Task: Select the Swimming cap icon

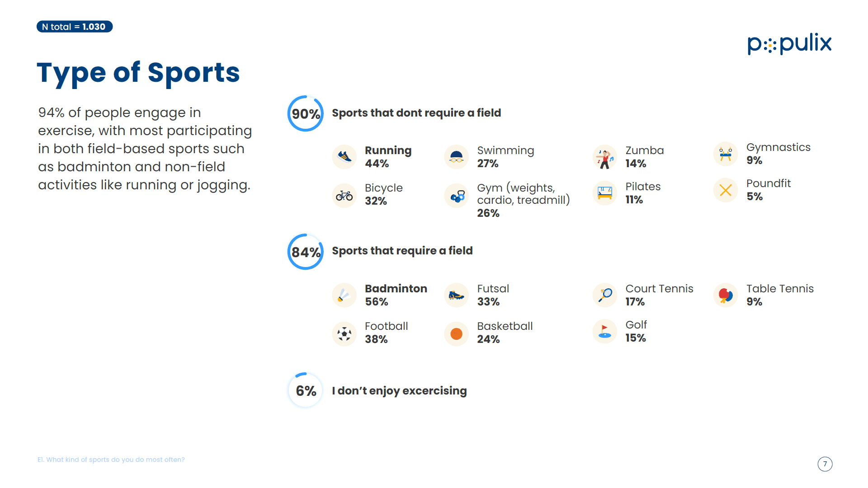Action: (x=457, y=157)
